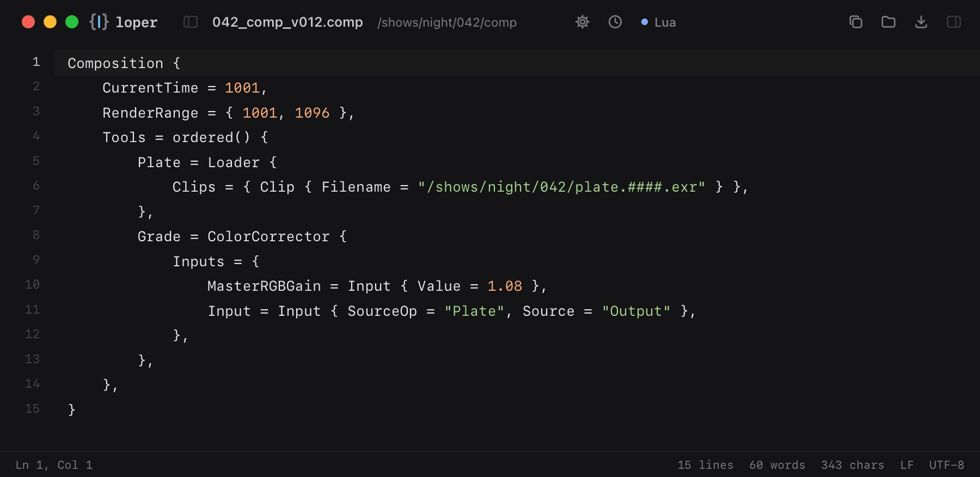Click line number 4 in gutter
Image resolution: width=980 pixels, height=477 pixels.
pyautogui.click(x=36, y=136)
